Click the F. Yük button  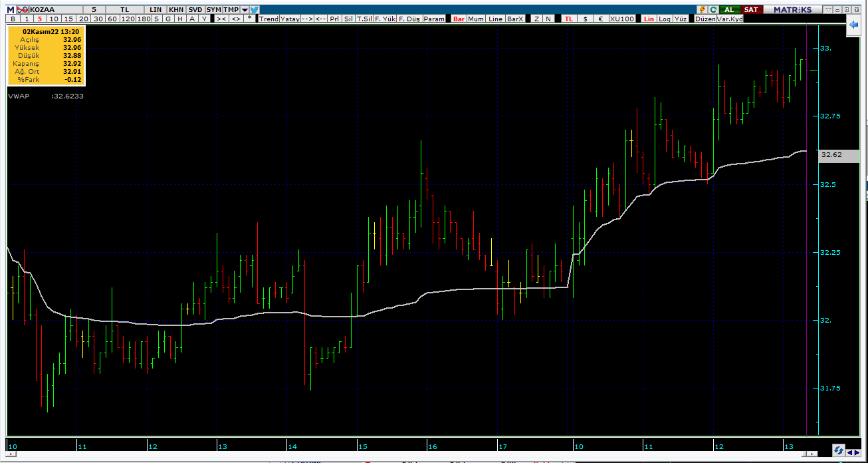coord(385,19)
